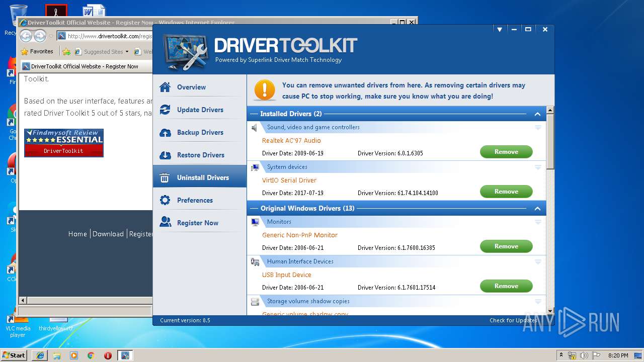Click the Update Drivers refresh icon
Viewport: 644px width, 362px height.
point(165,110)
